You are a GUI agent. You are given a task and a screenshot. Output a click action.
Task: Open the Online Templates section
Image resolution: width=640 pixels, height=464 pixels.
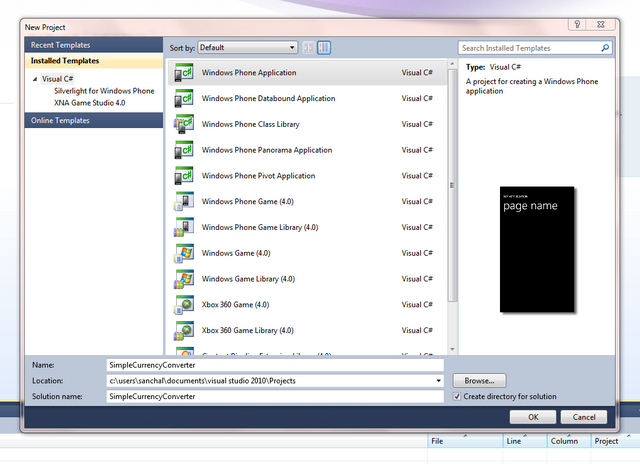click(x=94, y=120)
